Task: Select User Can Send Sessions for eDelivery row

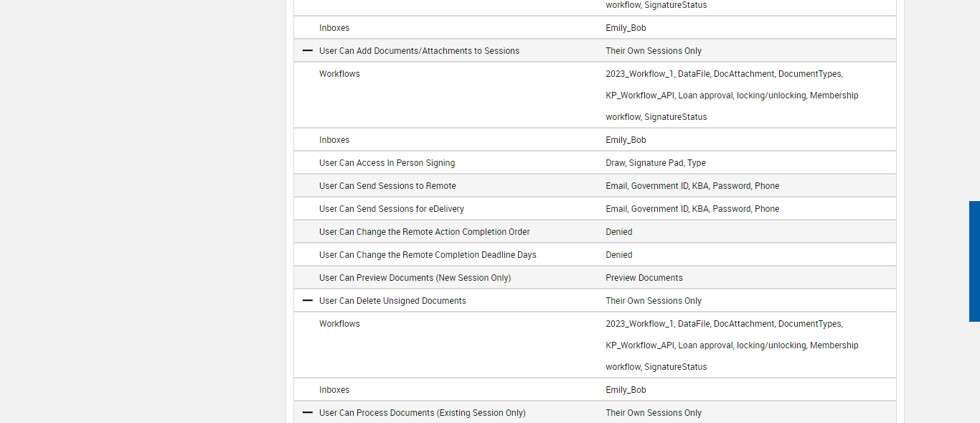Action: tap(391, 209)
